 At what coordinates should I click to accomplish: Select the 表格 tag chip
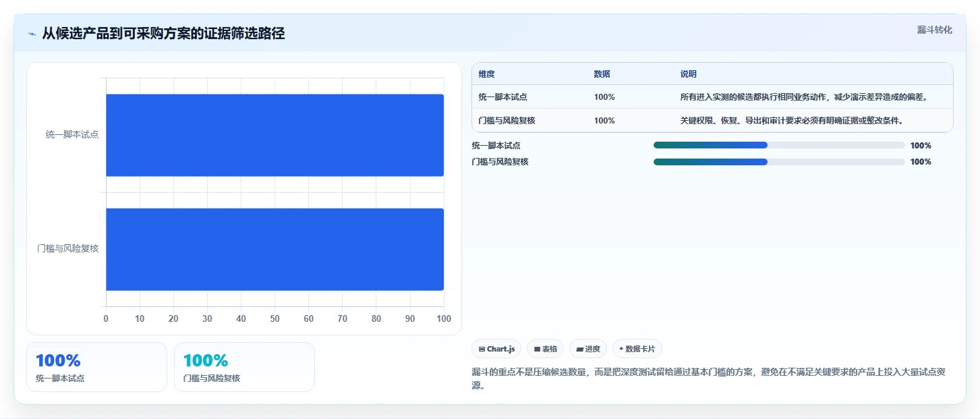click(x=545, y=349)
